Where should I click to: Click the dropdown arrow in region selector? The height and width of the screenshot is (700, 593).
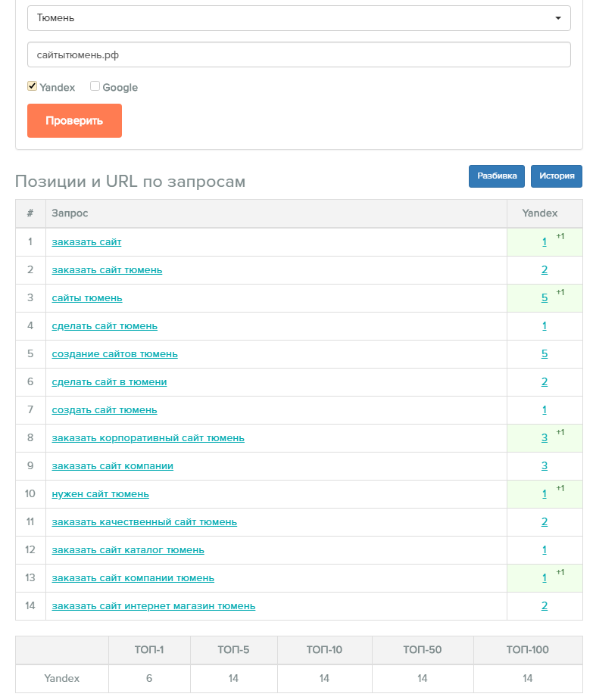point(557,18)
